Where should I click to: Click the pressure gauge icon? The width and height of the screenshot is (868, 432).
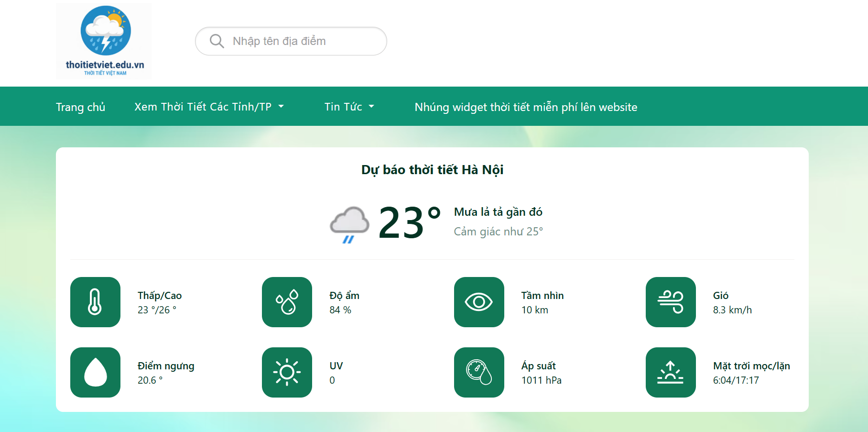pyautogui.click(x=479, y=372)
